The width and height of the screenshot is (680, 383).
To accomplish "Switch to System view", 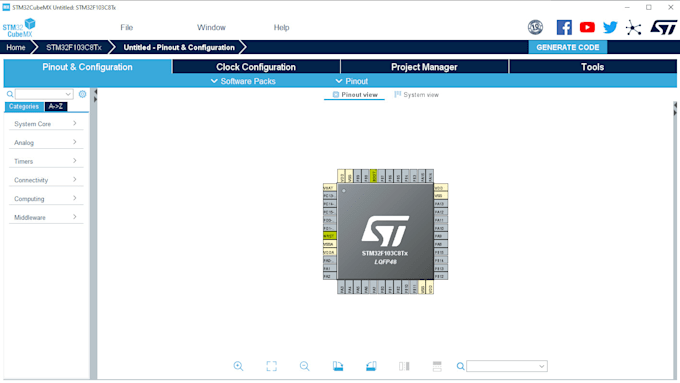I will pyautogui.click(x=416, y=95).
